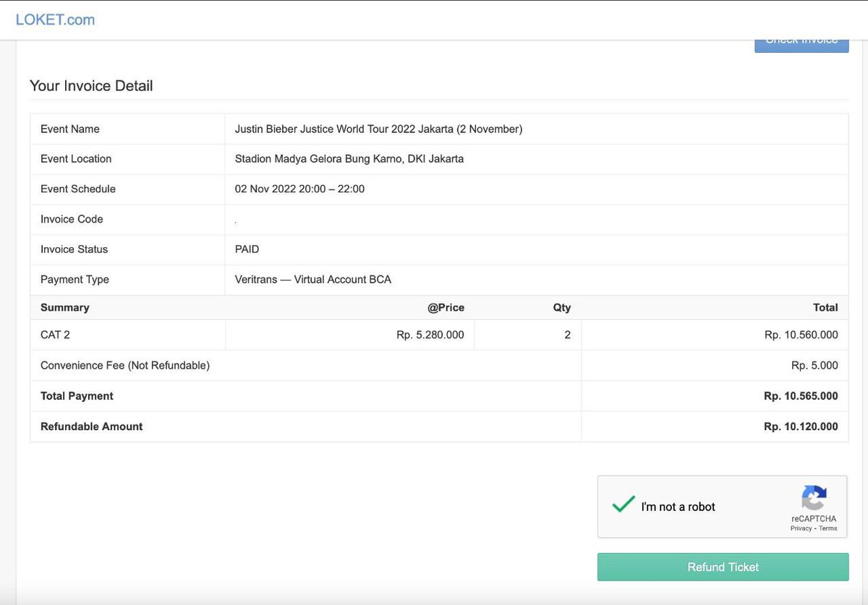Open the reCAPTCHA Privacy link
The width and height of the screenshot is (868, 605).
801,528
